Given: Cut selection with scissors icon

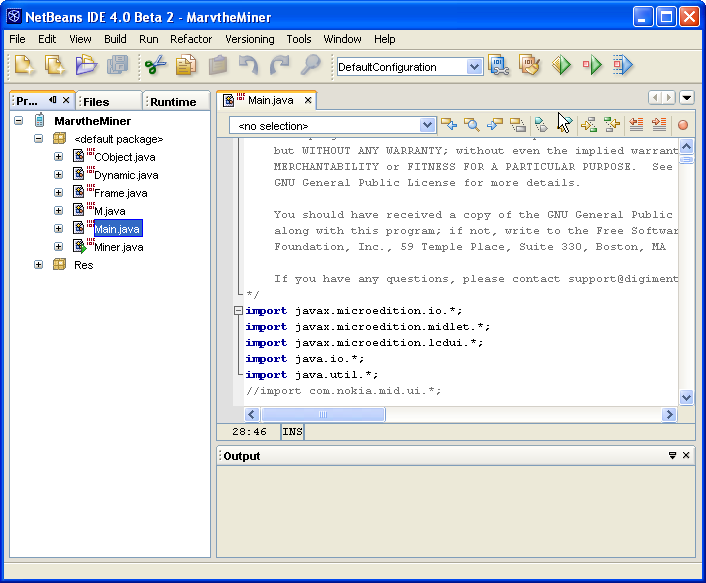Looking at the screenshot, I should (155, 66).
